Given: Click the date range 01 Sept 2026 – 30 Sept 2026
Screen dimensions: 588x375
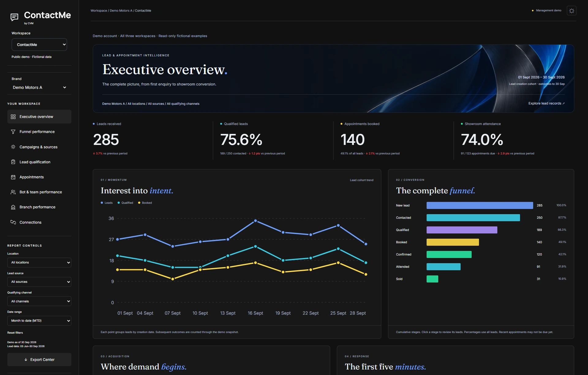Looking at the screenshot, I should pyautogui.click(x=541, y=77).
